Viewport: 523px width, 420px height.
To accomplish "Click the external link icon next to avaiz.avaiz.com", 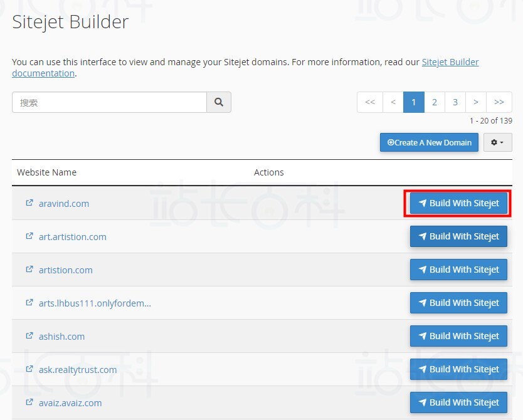I will pyautogui.click(x=29, y=402).
